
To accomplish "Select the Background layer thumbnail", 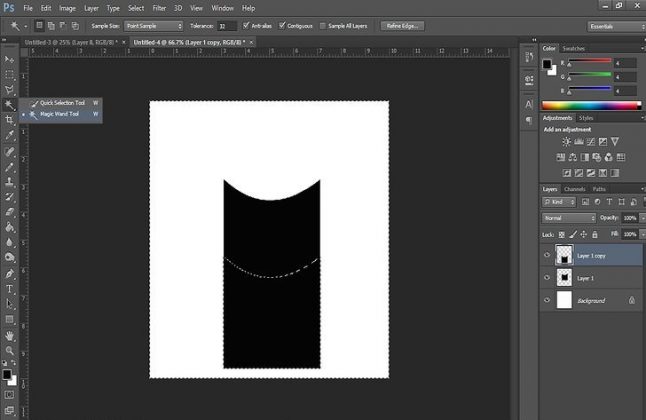I will (x=565, y=299).
